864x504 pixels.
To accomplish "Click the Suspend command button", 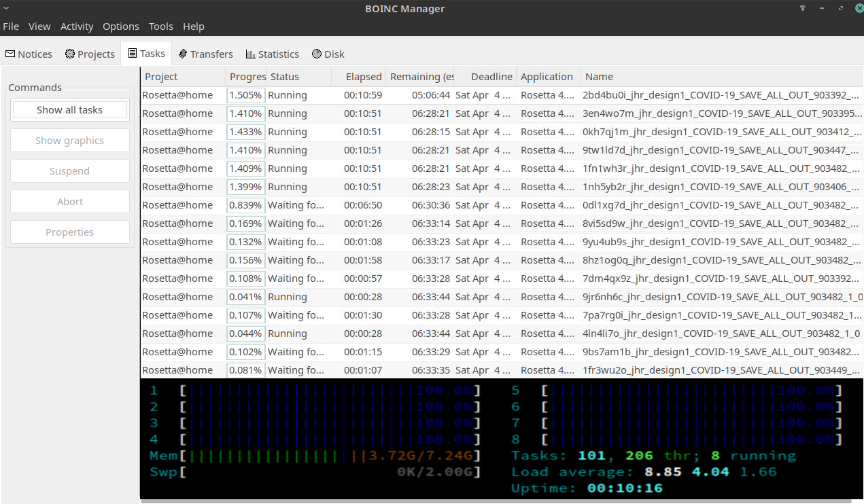I will coord(70,171).
